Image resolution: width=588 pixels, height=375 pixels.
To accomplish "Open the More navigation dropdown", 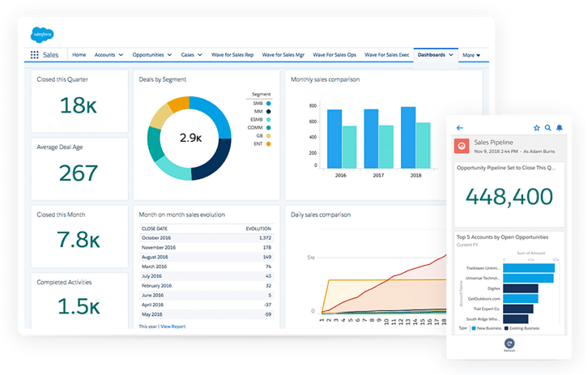I will pyautogui.click(x=471, y=55).
